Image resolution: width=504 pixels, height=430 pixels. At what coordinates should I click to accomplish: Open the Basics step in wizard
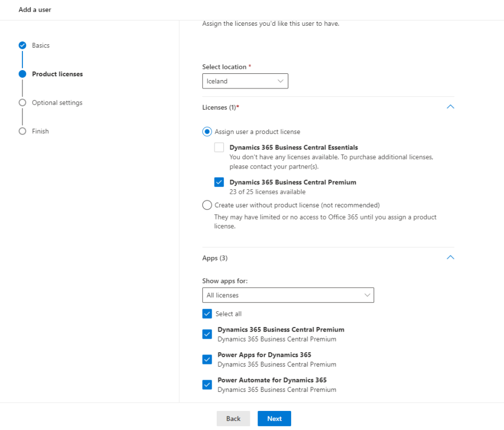tap(40, 45)
